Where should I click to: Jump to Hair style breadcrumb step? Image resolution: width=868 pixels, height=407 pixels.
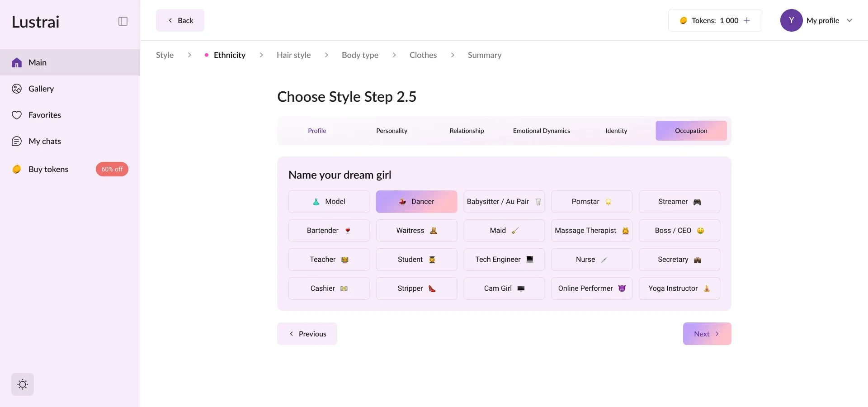[293, 55]
